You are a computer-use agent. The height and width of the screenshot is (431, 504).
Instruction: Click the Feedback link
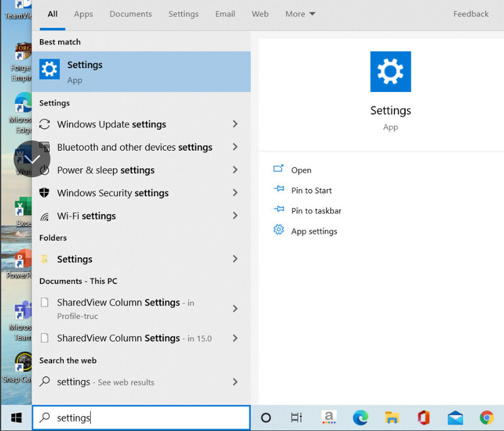point(471,14)
